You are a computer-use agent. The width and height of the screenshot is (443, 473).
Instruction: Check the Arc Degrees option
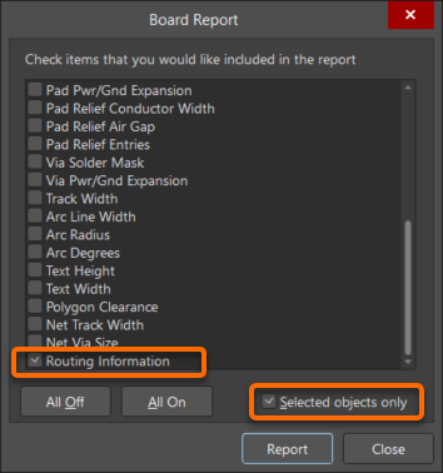(35, 252)
